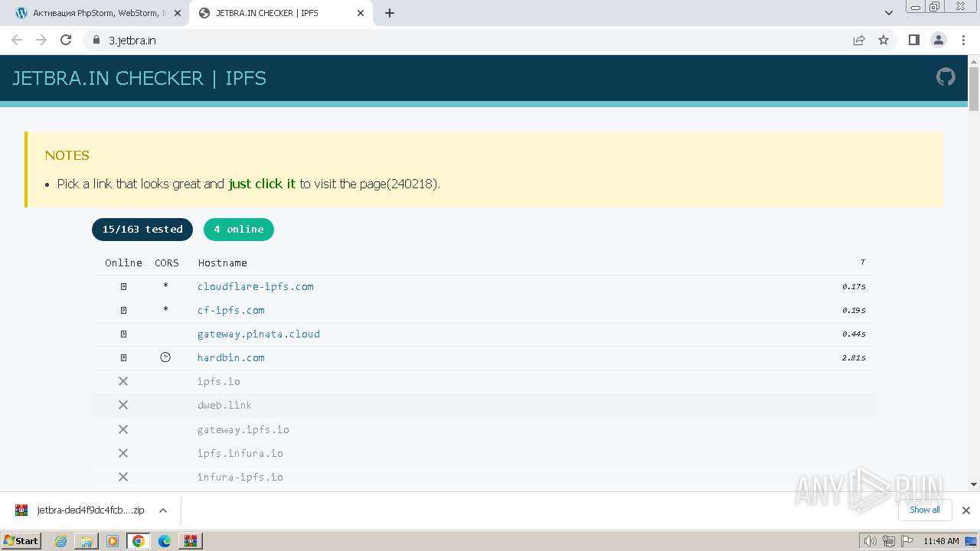The width and height of the screenshot is (980, 551).
Task: Select the JETBRA.IN CHECKER | IPFS tab
Action: coord(279,13)
